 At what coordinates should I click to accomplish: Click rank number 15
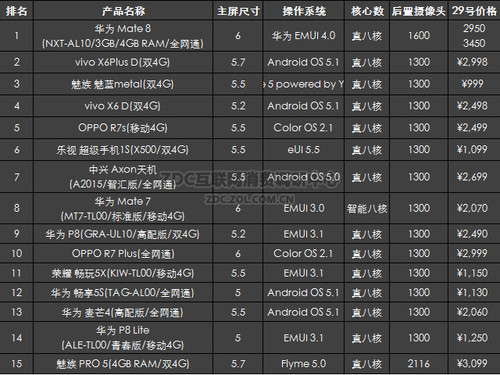click(17, 364)
